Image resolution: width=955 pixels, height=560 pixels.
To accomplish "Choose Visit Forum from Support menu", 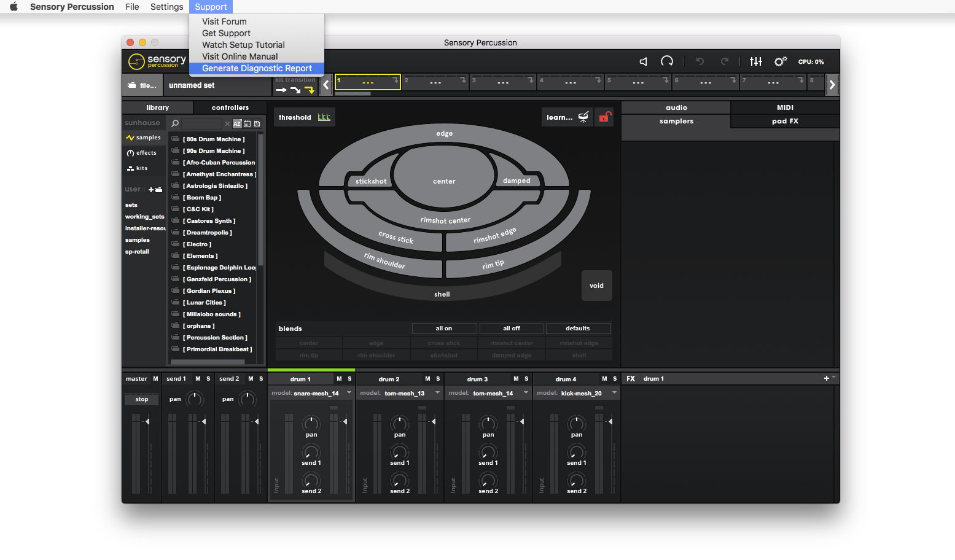I will click(x=224, y=21).
